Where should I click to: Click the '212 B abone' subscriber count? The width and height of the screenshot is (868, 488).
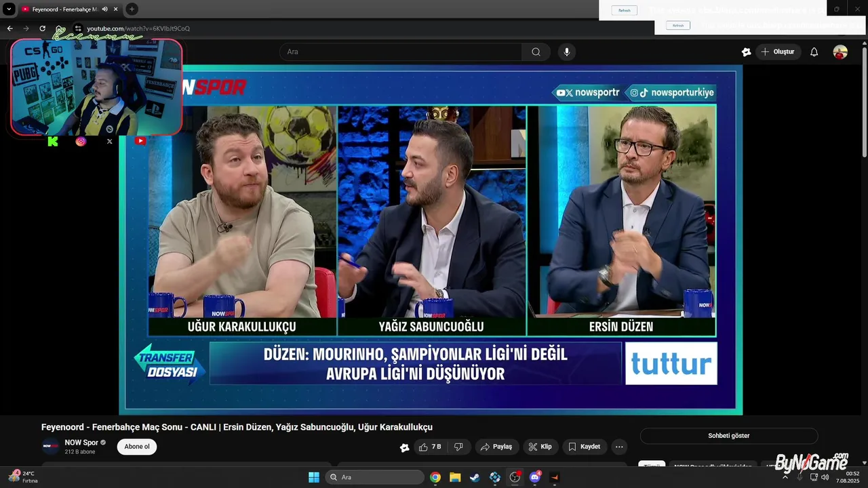pos(80,451)
